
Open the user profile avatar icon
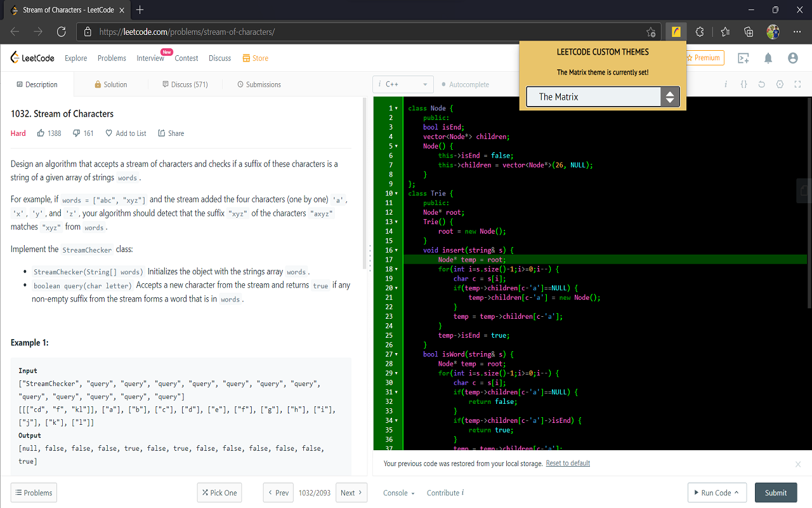point(792,58)
